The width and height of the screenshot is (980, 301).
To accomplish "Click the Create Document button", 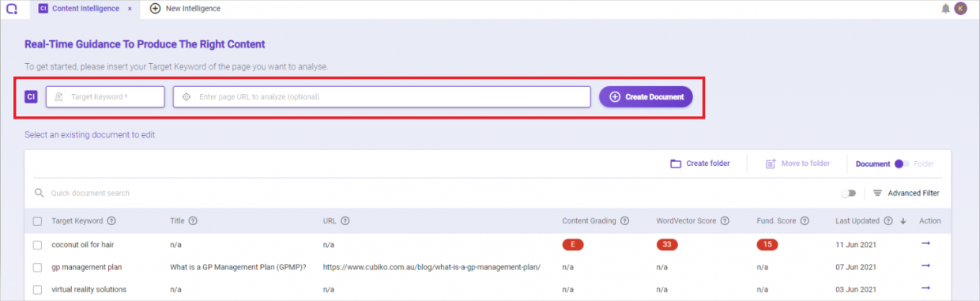I will (646, 96).
